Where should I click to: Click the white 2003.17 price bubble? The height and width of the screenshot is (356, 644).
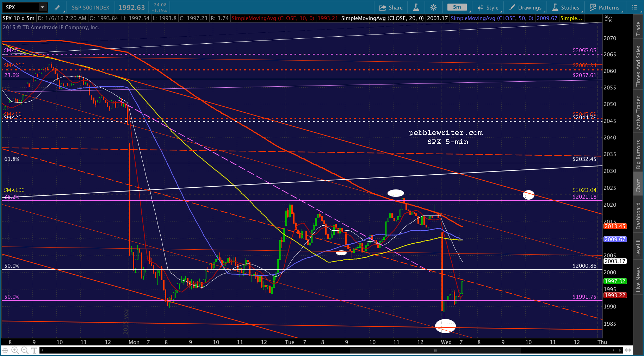point(615,261)
